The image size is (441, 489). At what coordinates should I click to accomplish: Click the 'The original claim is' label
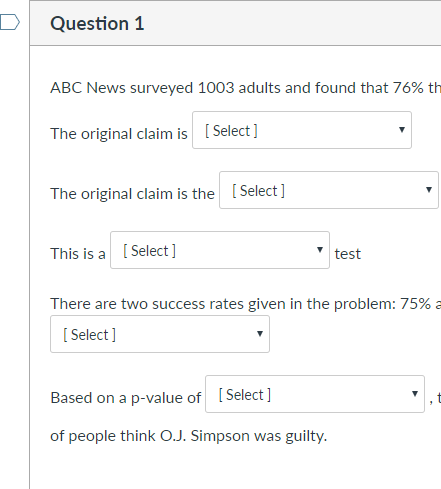119,134
